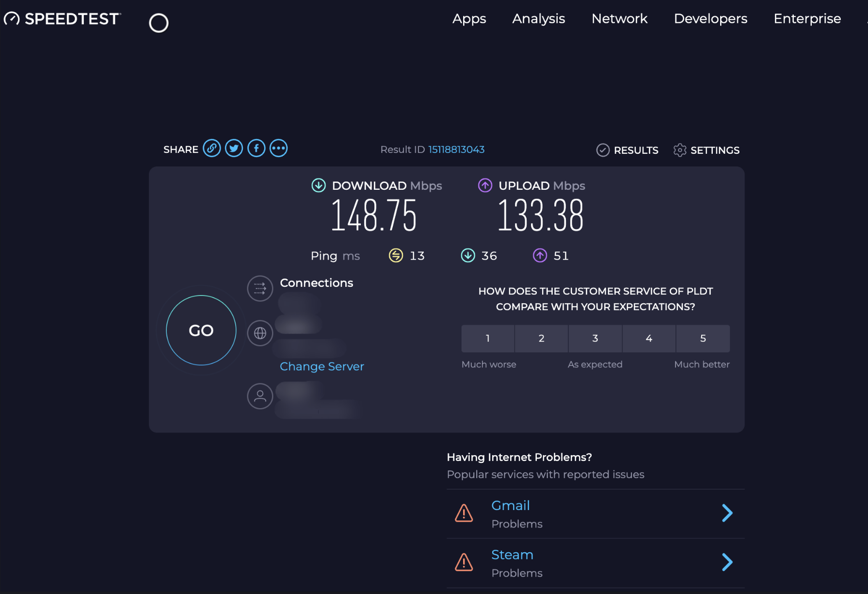868x594 pixels.
Task: Click the 133.38 upload speed value
Action: tap(541, 215)
